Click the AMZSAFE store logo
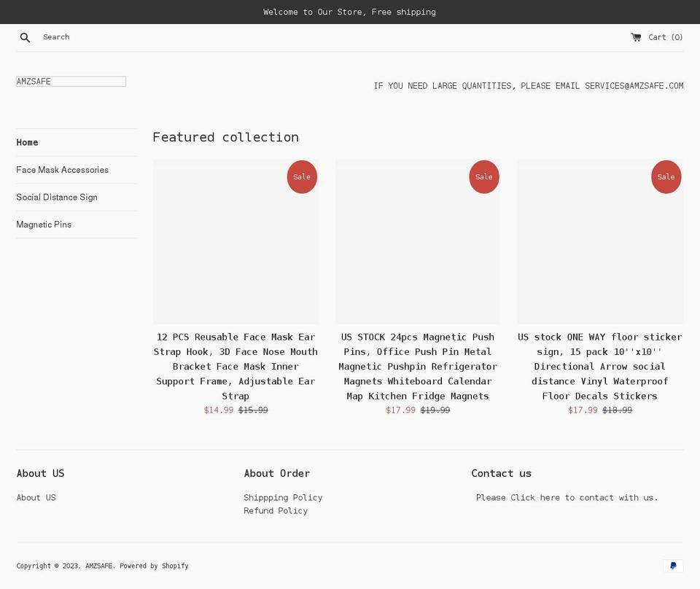 pos(71,81)
